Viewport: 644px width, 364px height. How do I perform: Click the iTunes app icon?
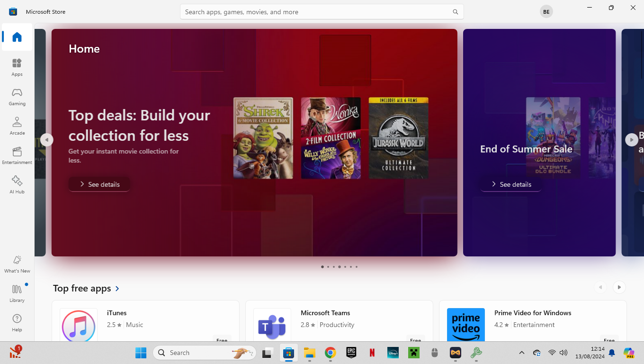[79, 325]
